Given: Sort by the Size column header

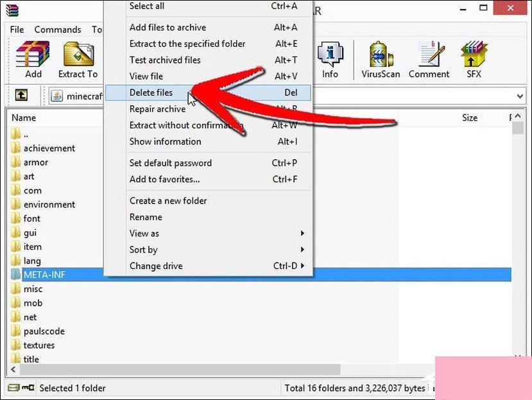Looking at the screenshot, I should [x=470, y=117].
